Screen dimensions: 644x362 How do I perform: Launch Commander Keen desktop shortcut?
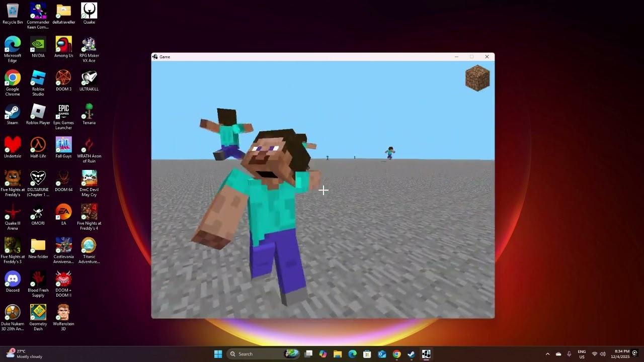pos(38,16)
